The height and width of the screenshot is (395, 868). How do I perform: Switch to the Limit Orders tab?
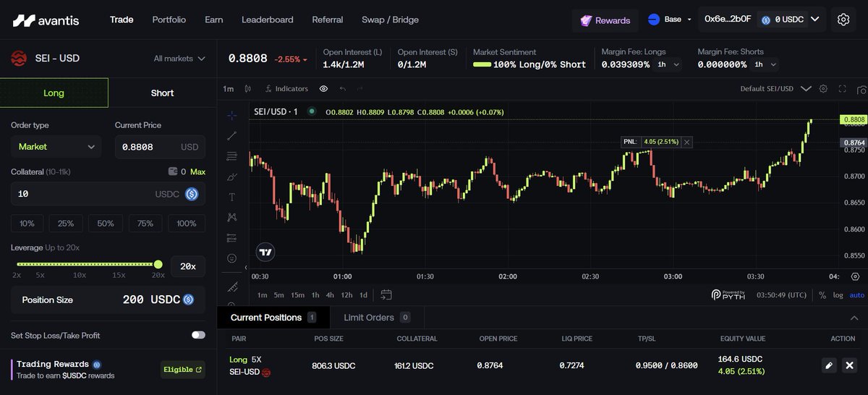pyautogui.click(x=377, y=318)
